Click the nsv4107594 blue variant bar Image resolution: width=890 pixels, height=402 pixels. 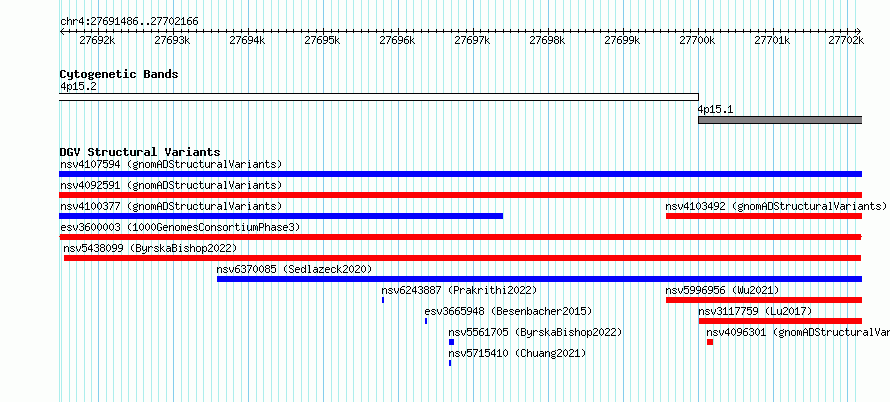460,174
